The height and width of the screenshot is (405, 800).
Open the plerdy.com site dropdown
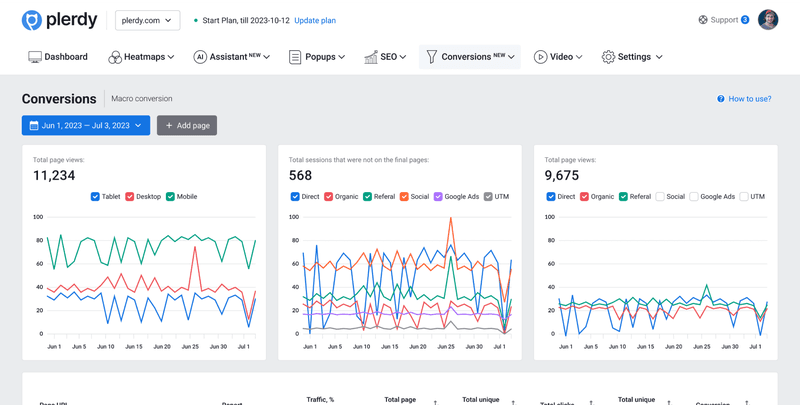tap(147, 20)
